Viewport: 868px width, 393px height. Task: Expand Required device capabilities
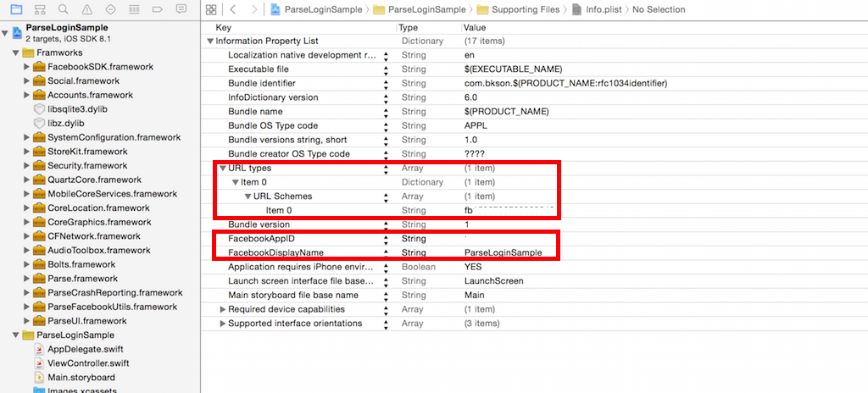pyautogui.click(x=223, y=309)
